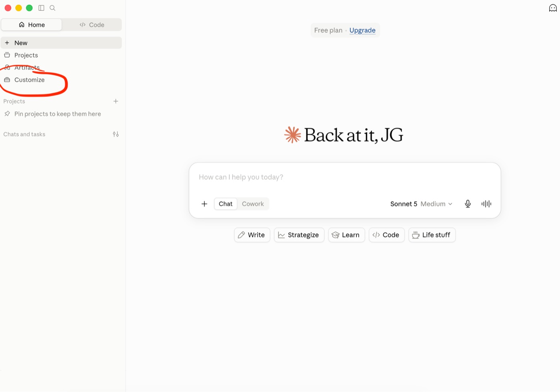Toggle the sidebar panel icon
The height and width of the screenshot is (392, 560).
pos(41,8)
